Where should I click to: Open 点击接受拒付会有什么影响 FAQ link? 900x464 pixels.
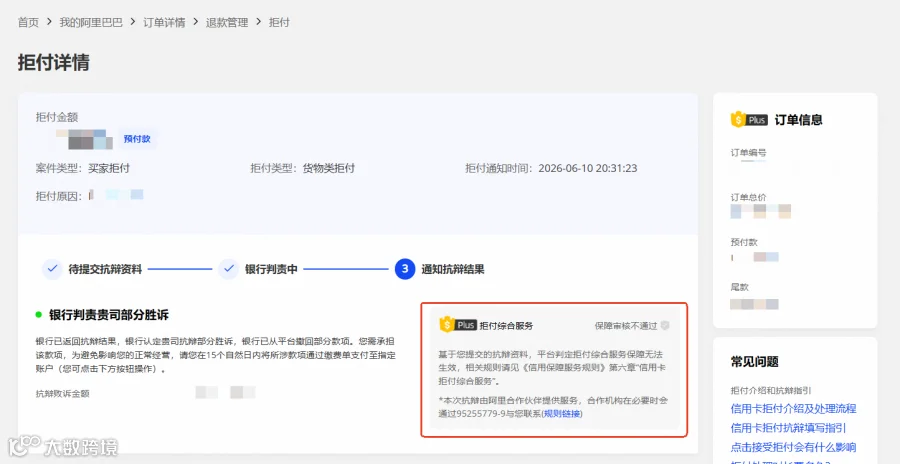tap(793, 447)
